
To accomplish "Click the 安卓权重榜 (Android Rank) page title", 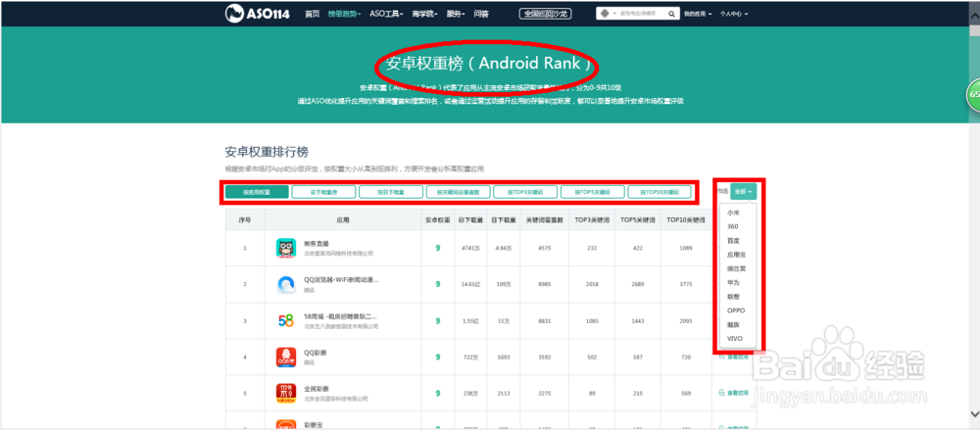I will 487,64.
